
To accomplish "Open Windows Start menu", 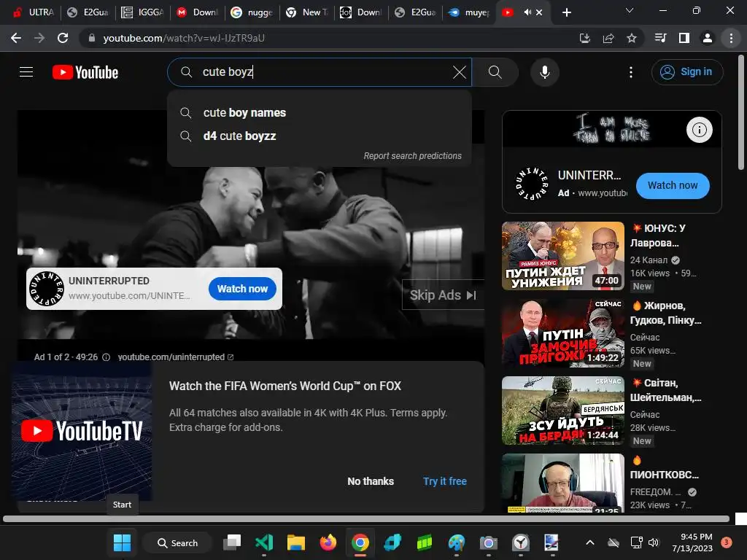I will point(122,542).
